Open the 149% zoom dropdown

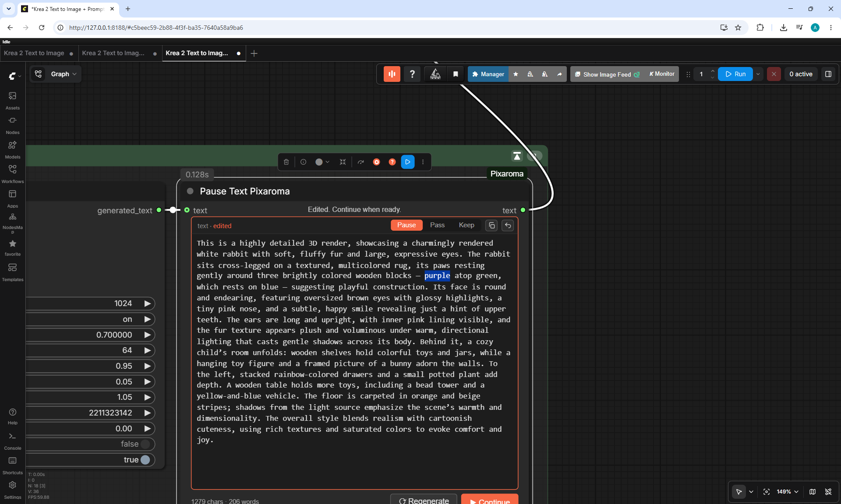[x=787, y=492]
